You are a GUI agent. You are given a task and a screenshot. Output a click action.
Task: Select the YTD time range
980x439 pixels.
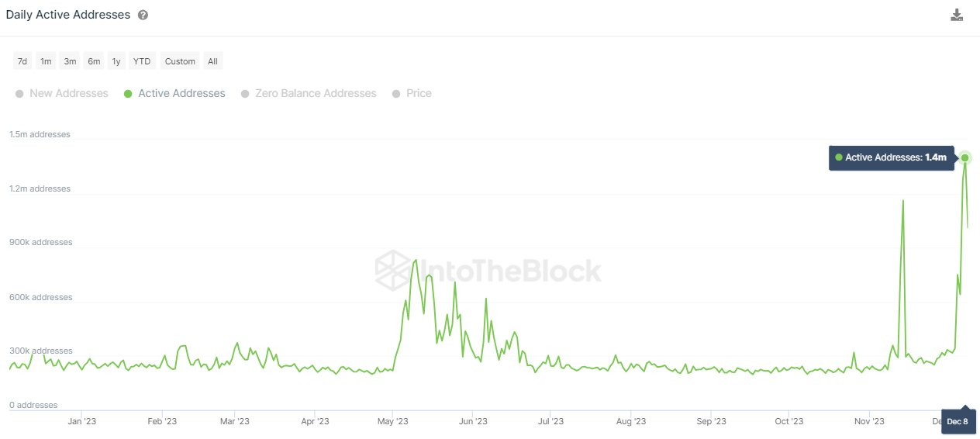click(x=142, y=61)
